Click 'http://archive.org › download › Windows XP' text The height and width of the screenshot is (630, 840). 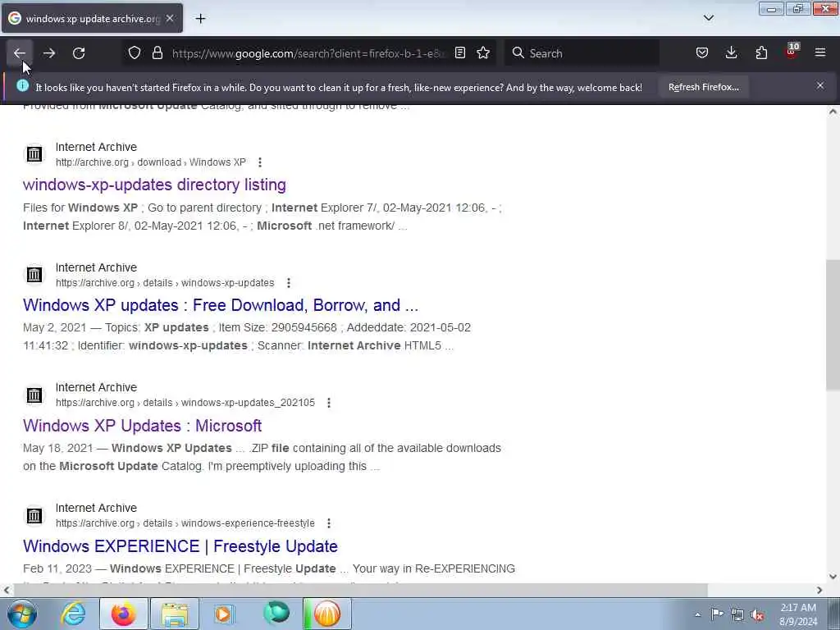(151, 162)
